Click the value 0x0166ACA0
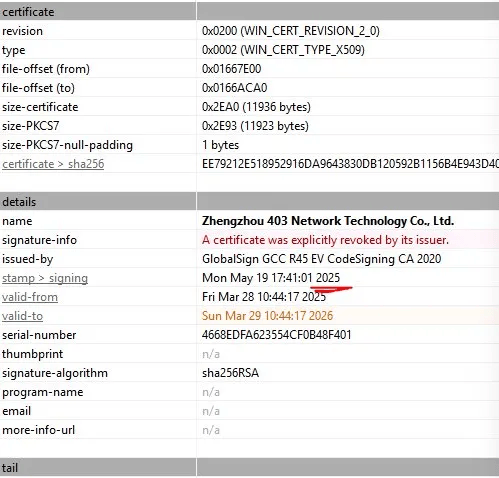The image size is (499, 478). (x=235, y=88)
